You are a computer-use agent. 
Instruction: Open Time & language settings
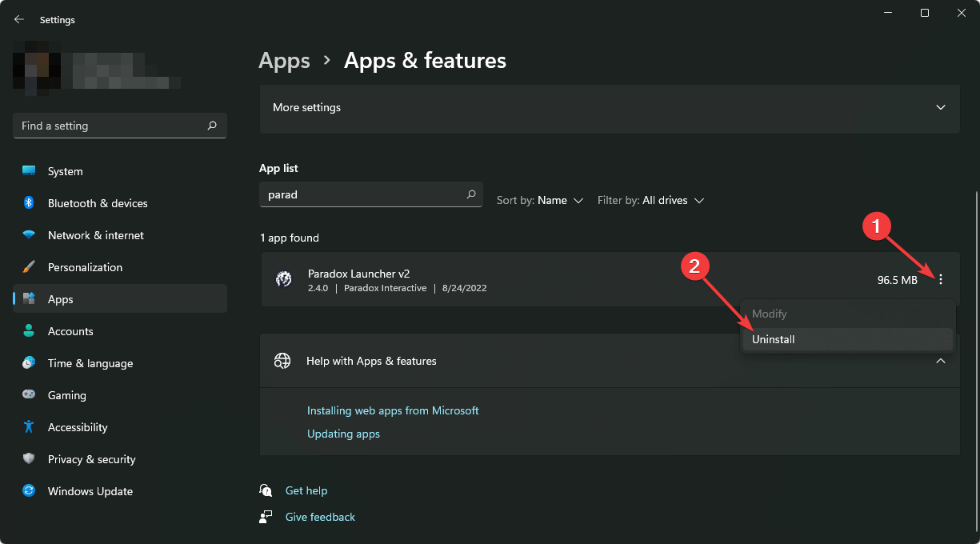pyautogui.click(x=120, y=363)
